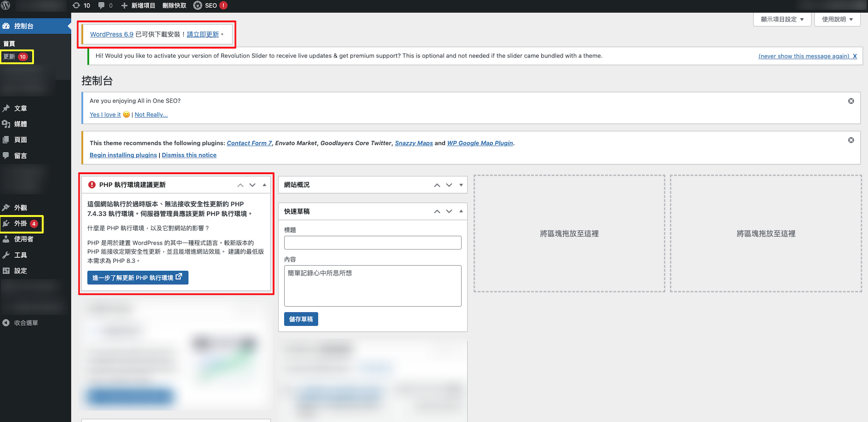Click the 'Not Really...' link
The width and height of the screenshot is (868, 422).
[151, 115]
